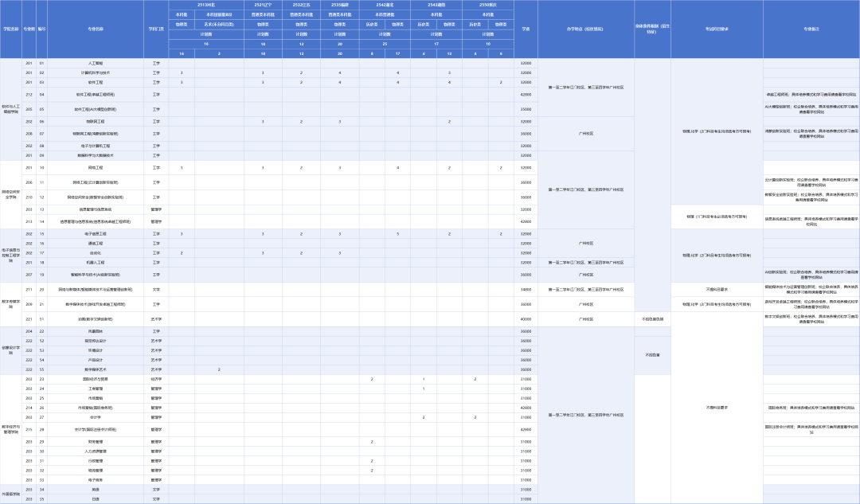Click the 专业备注 column header
Image resolution: width=860 pixels, height=504 pixels.
(811, 29)
